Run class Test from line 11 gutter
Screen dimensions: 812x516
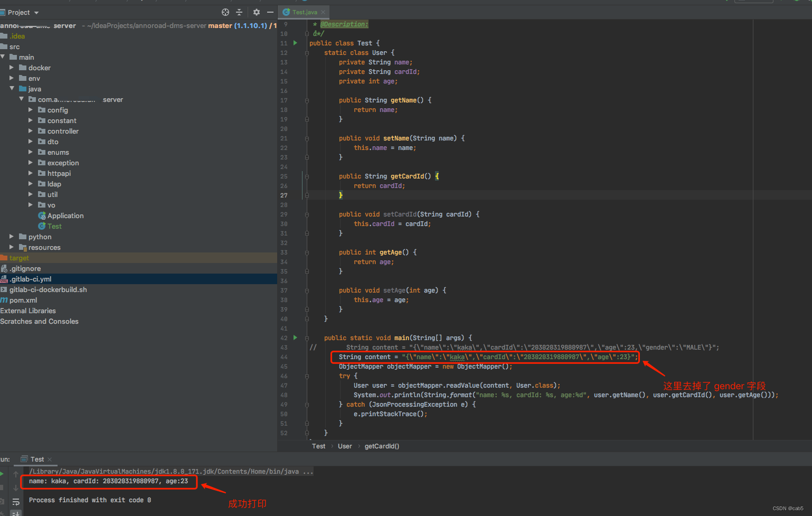coord(295,43)
